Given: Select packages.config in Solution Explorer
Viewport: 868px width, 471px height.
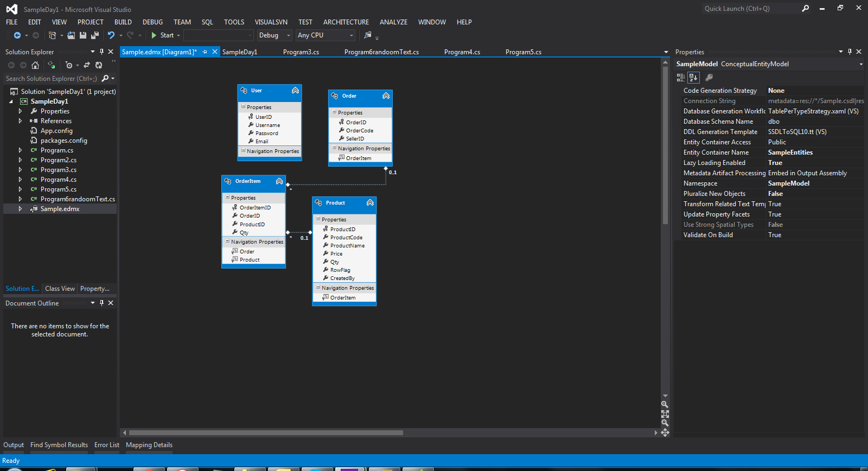Looking at the screenshot, I should click(x=63, y=141).
